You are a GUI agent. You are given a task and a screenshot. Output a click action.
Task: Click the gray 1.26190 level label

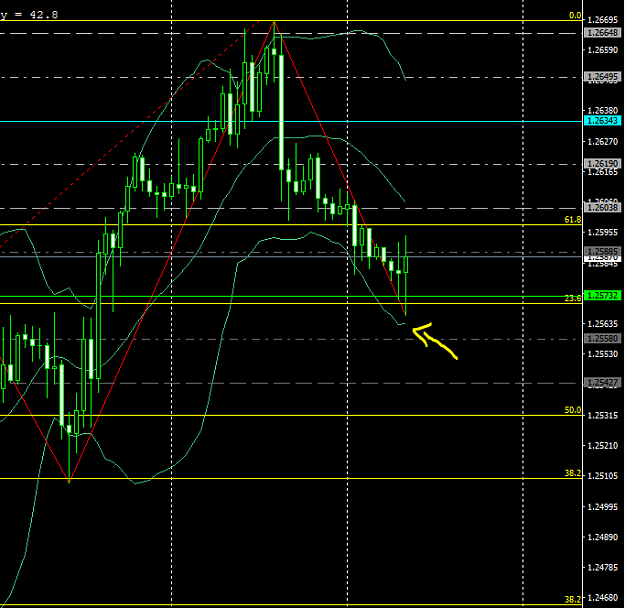click(x=603, y=164)
